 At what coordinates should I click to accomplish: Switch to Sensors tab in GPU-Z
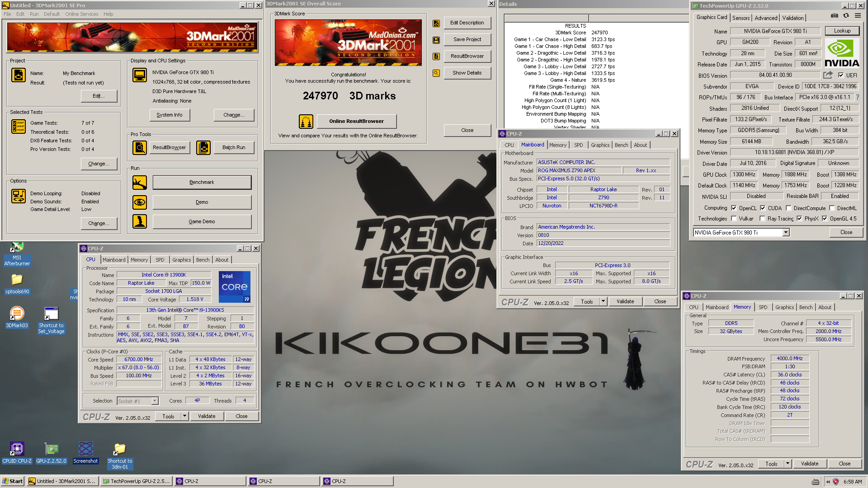coord(741,18)
